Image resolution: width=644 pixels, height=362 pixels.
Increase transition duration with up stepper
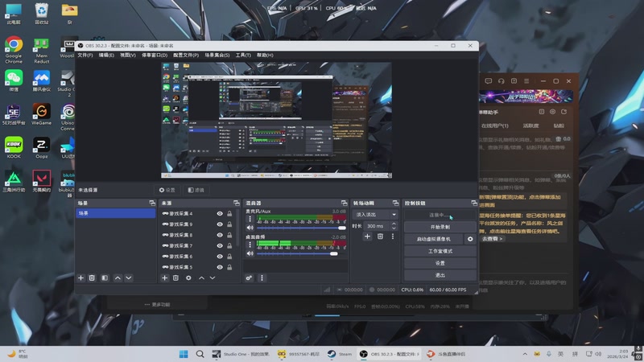click(394, 224)
